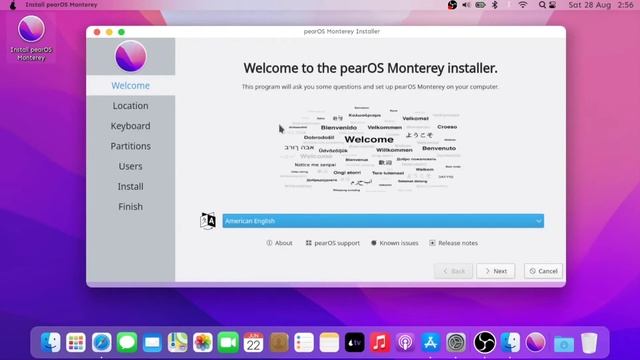Open Messages from the dock
Image resolution: width=640 pixels, height=360 pixels.
tap(127, 342)
